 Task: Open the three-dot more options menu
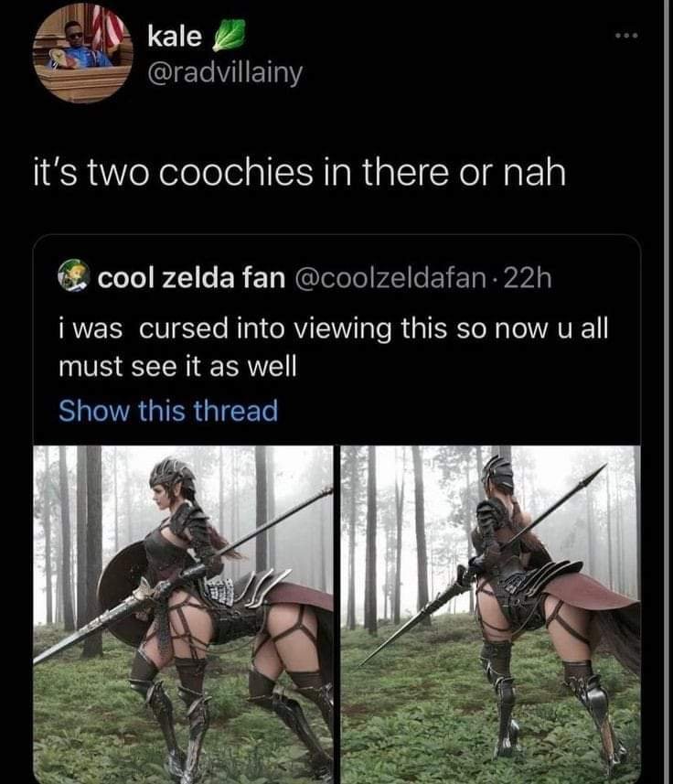[626, 36]
